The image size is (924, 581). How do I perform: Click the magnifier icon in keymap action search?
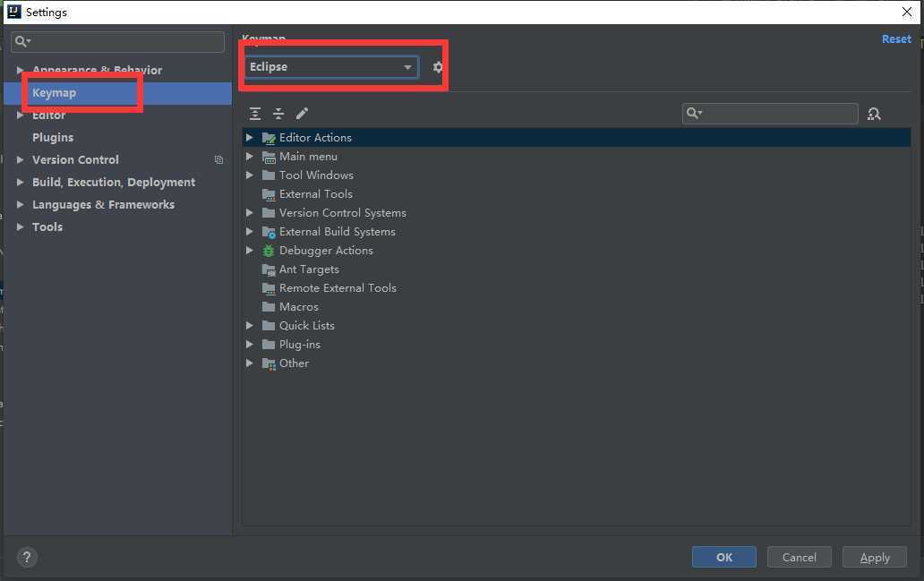pyautogui.click(x=694, y=113)
